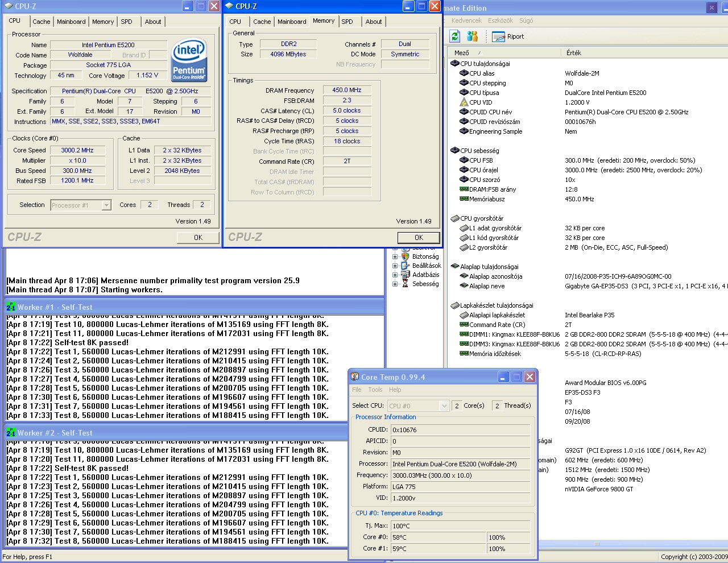Click the Everest horizontal scrollbar thumb
Viewport: 728px width, 563px height.
pyautogui.click(x=597, y=544)
